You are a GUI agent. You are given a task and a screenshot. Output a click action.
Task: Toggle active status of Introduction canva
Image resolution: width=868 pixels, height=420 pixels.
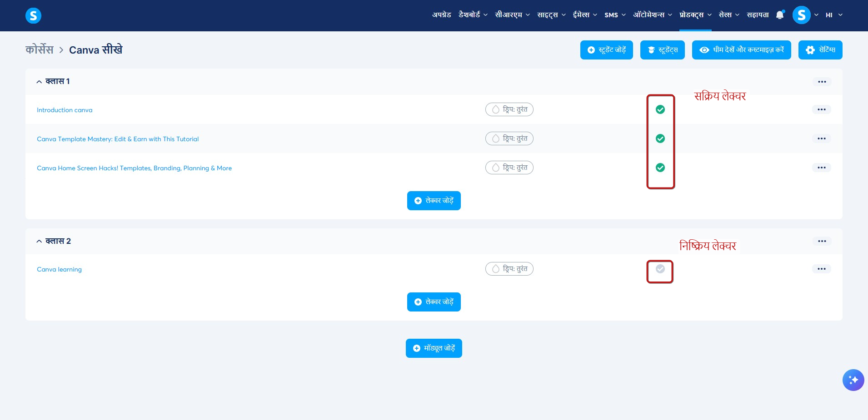[x=660, y=109]
